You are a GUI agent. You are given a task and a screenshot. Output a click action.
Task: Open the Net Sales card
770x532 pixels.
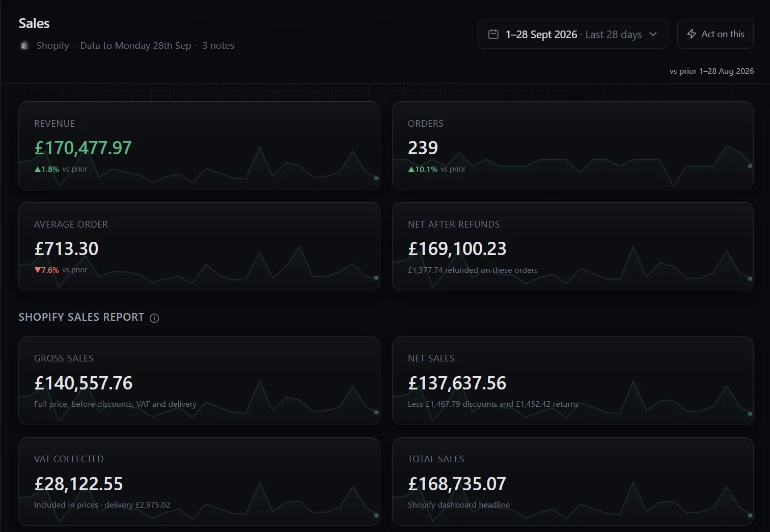tap(572, 381)
